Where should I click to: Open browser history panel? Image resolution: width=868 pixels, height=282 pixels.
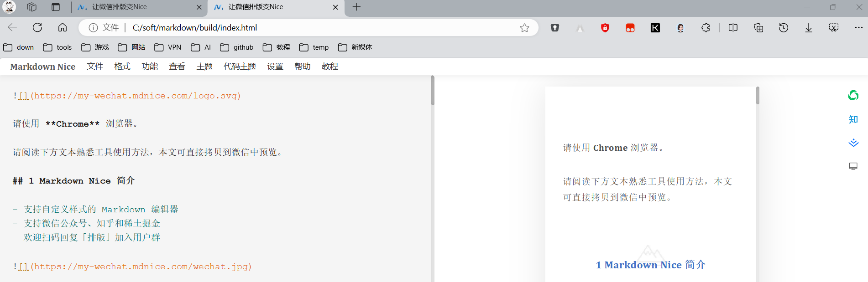(x=784, y=28)
